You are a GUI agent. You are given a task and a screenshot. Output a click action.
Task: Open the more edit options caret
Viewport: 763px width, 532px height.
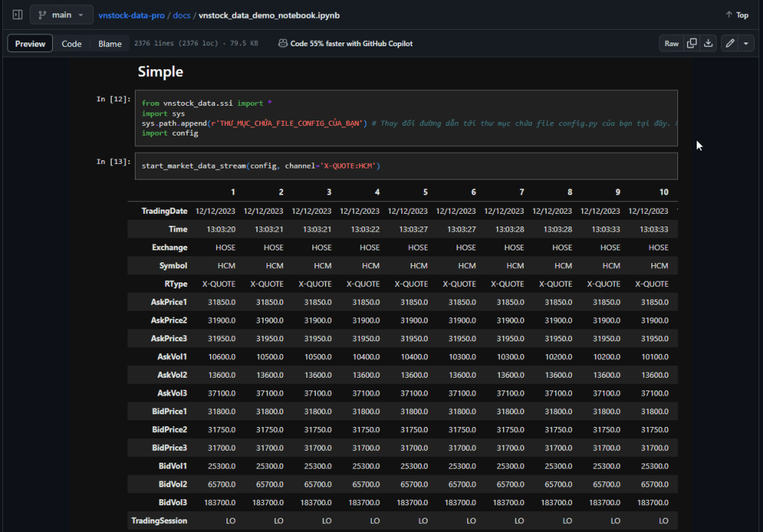pyautogui.click(x=746, y=43)
